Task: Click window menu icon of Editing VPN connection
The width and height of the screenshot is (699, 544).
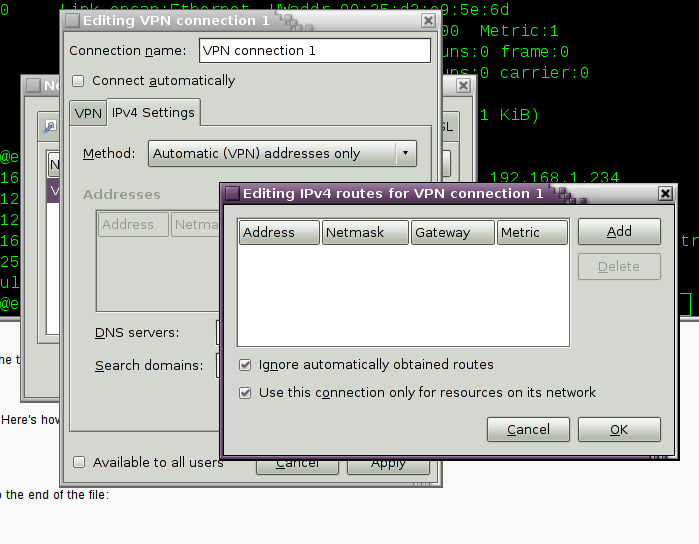Action: 72,21
